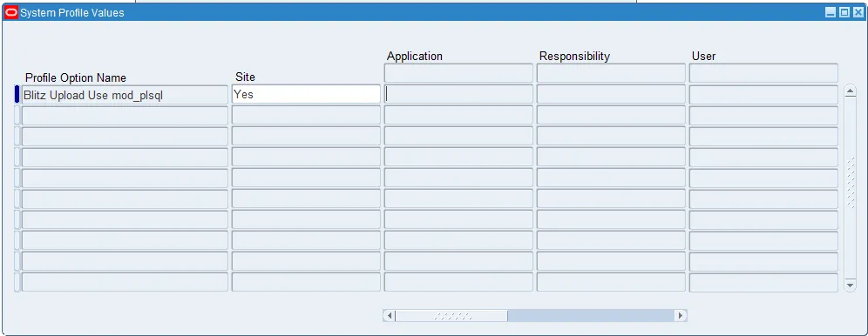868x336 pixels.
Task: Maximize the System Profile Values window
Action: point(844,12)
